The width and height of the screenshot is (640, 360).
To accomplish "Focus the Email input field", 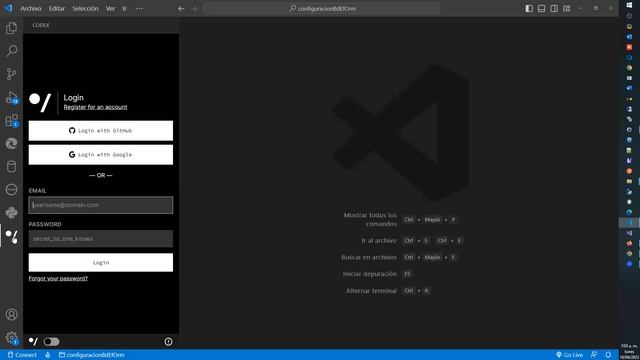I will 101,205.
